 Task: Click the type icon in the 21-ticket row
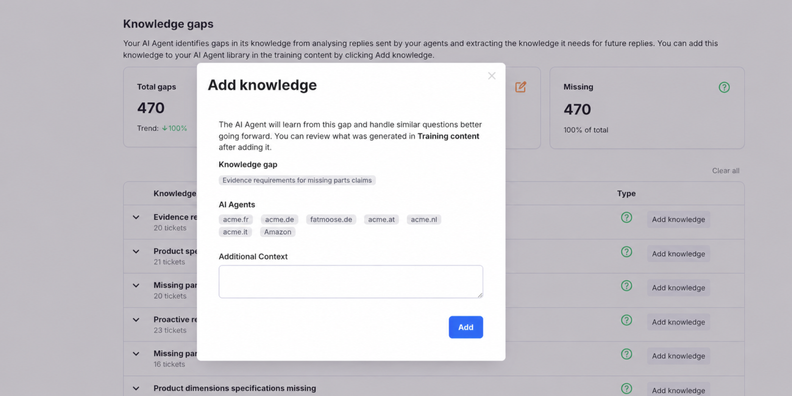[x=626, y=252]
